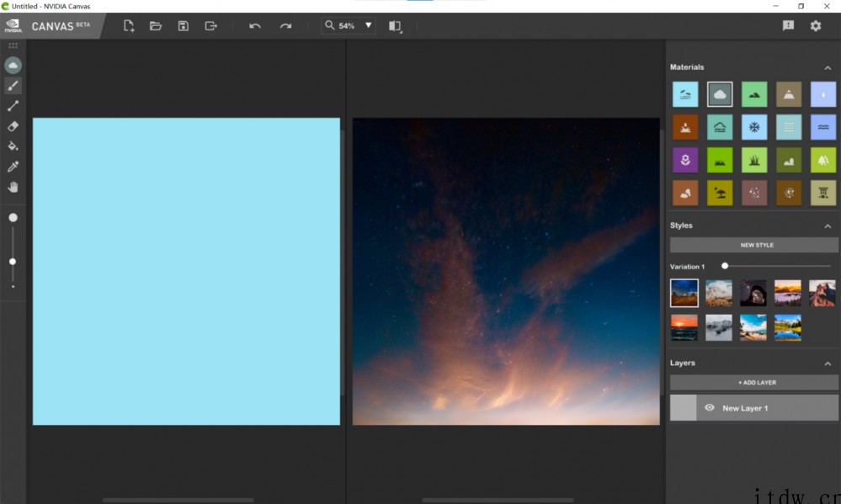The width and height of the screenshot is (841, 504).
Task: Collapse the Styles panel
Action: 828,226
